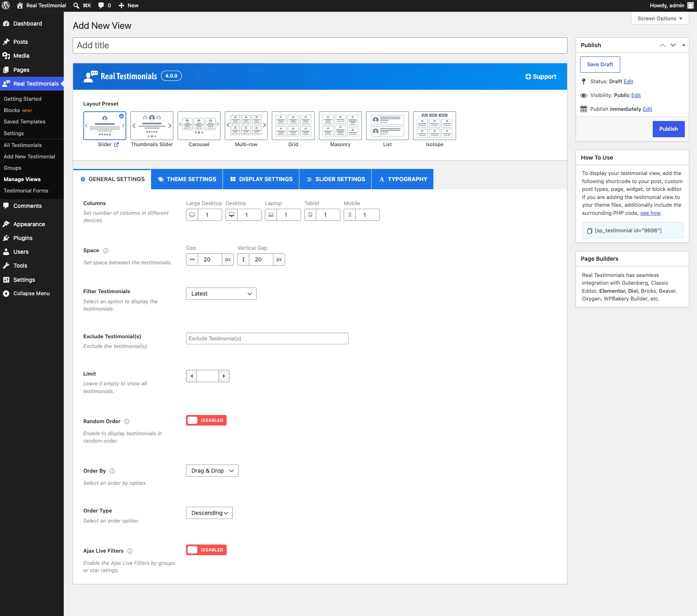Switch to Display Settings tab
697x616 pixels.
261,179
